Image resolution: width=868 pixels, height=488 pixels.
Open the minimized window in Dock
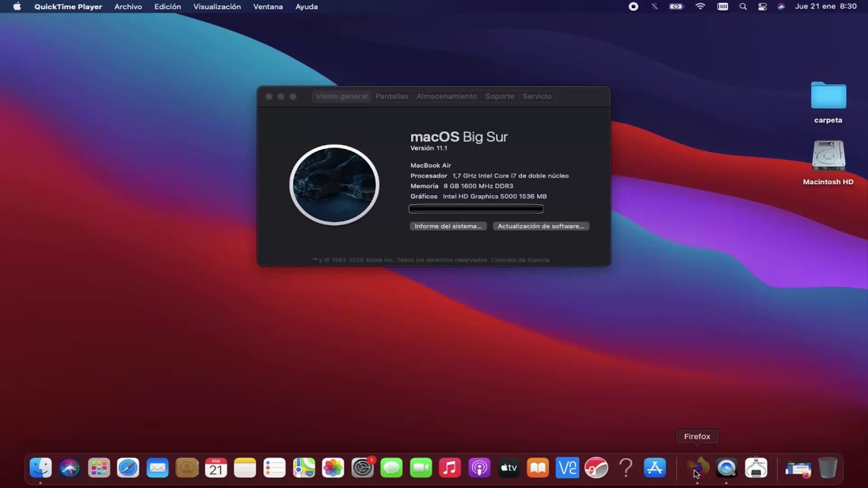click(798, 468)
